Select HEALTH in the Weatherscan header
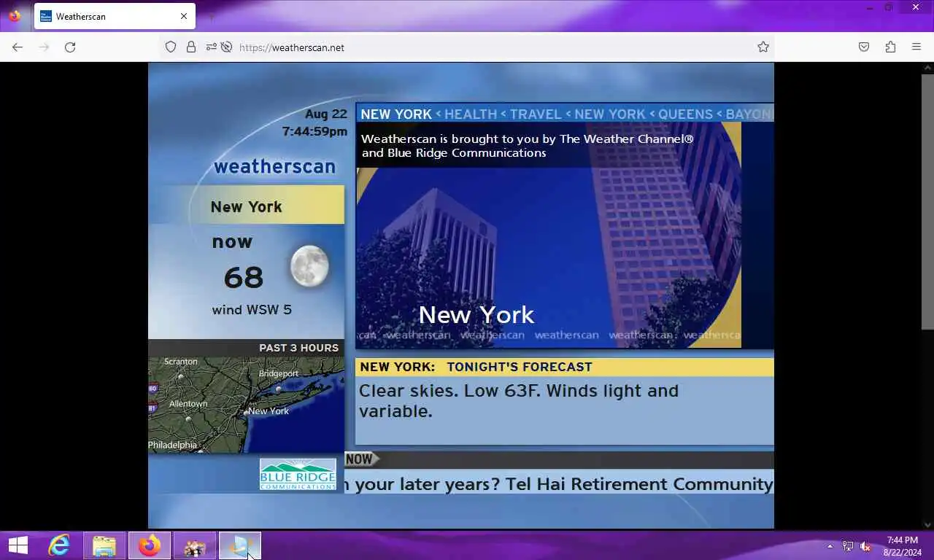 pyautogui.click(x=471, y=114)
